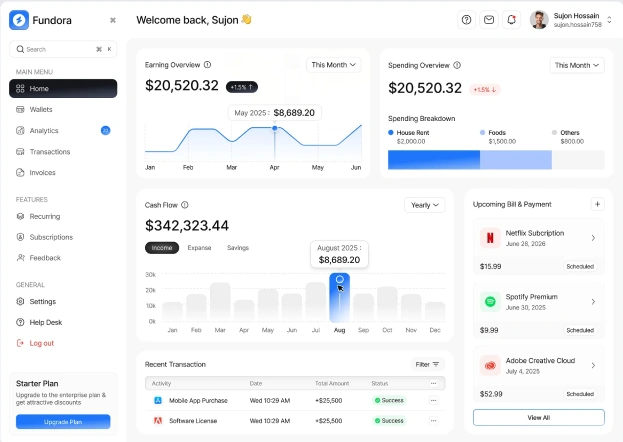Click Netflix Scheduled status tag

point(580,266)
